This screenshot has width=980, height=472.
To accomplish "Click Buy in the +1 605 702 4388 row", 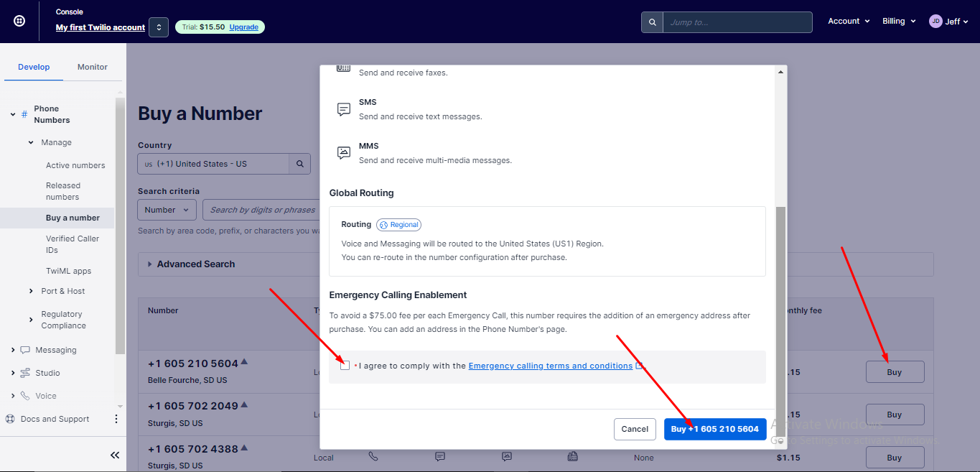I will [x=895, y=458].
